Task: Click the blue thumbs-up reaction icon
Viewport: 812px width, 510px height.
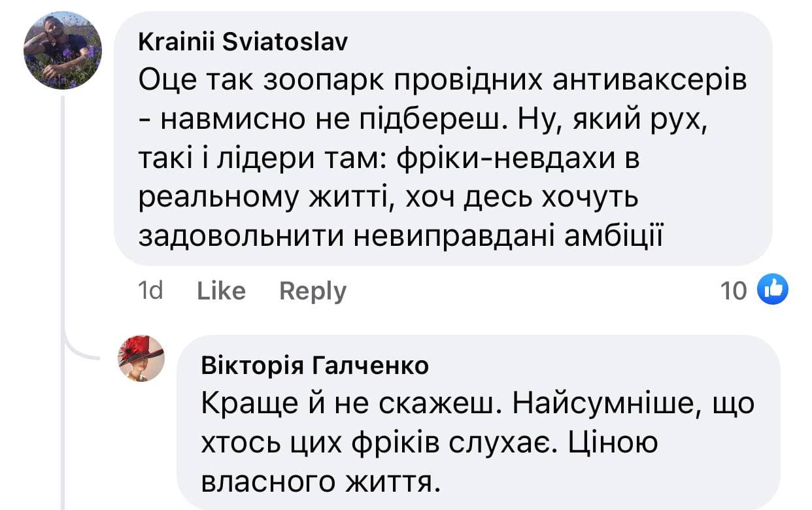Action: click(772, 290)
